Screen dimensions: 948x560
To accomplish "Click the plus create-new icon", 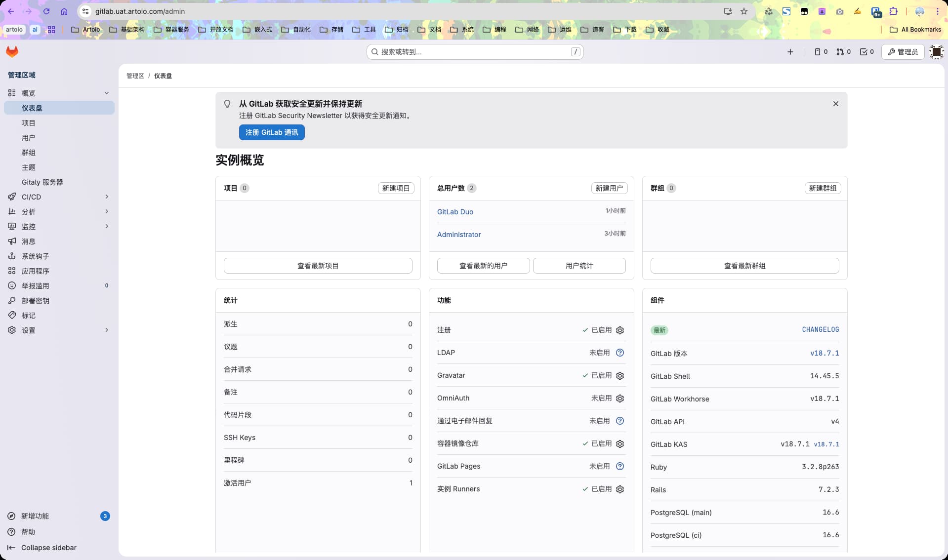I will point(790,52).
